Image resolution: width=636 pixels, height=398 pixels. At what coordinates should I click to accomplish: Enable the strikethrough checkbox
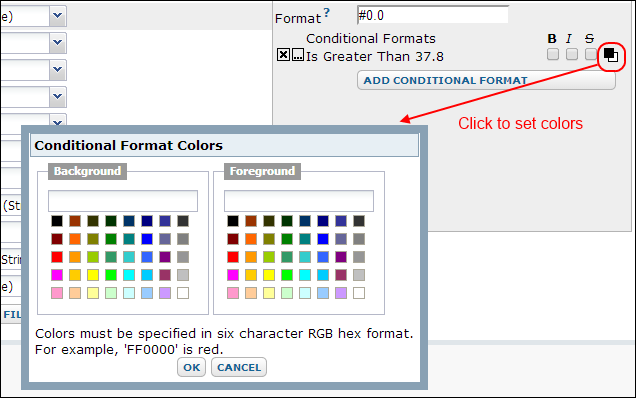click(591, 54)
